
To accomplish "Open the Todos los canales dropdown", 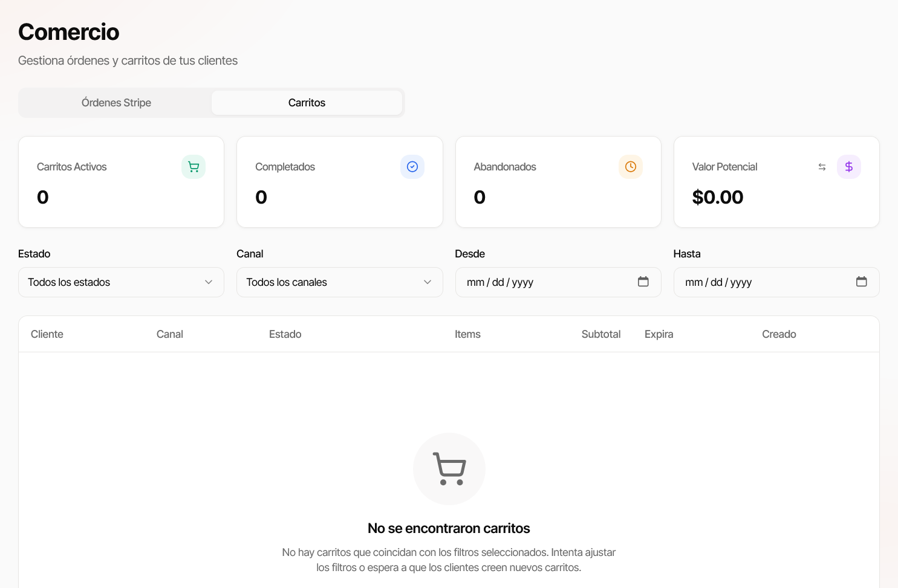I will (x=340, y=282).
